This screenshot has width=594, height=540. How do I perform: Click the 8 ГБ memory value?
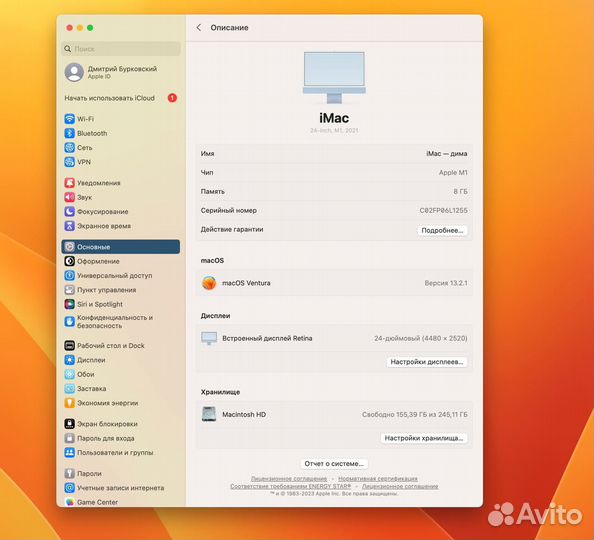coord(460,191)
